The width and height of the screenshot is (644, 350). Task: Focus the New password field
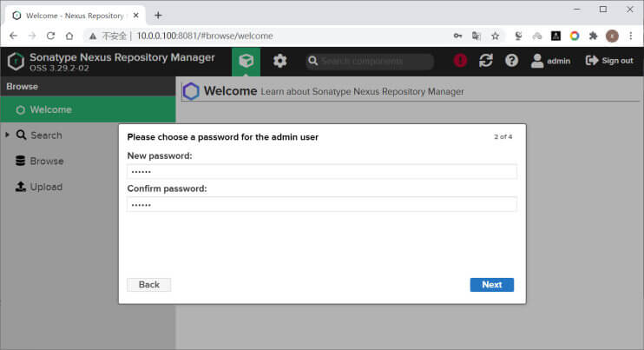coord(322,172)
